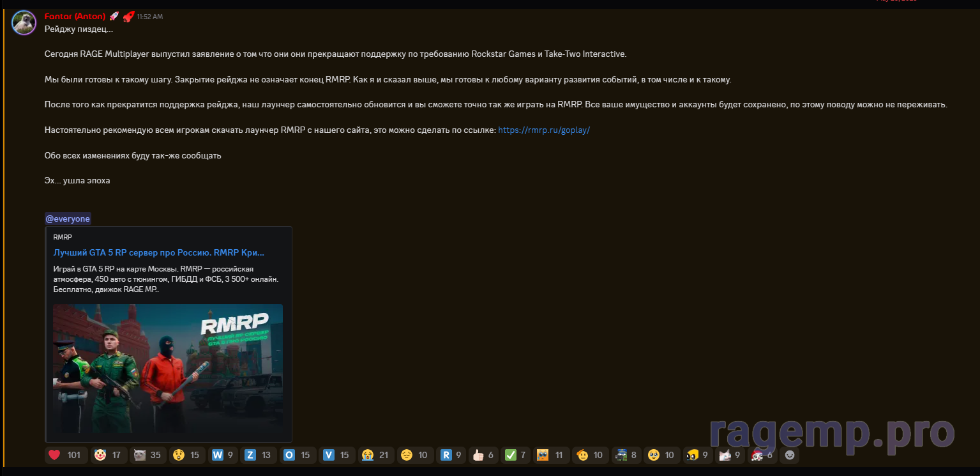Viewport: 980px width, 476px height.
Task: Click the @everyone mention
Action: (68, 219)
